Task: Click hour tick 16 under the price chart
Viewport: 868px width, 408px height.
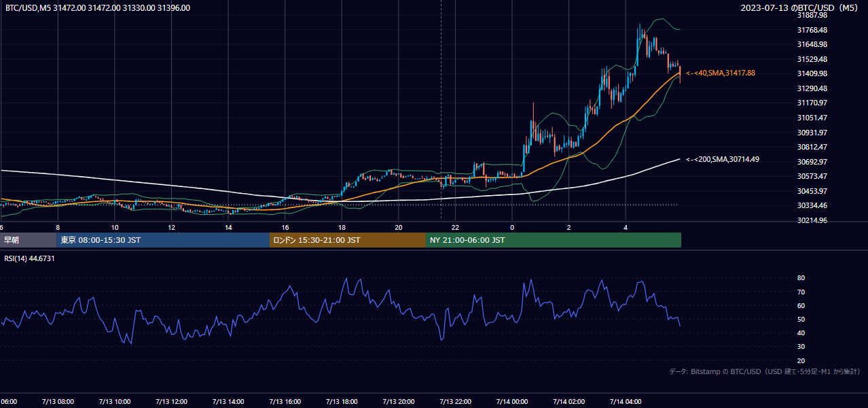Action: click(285, 227)
